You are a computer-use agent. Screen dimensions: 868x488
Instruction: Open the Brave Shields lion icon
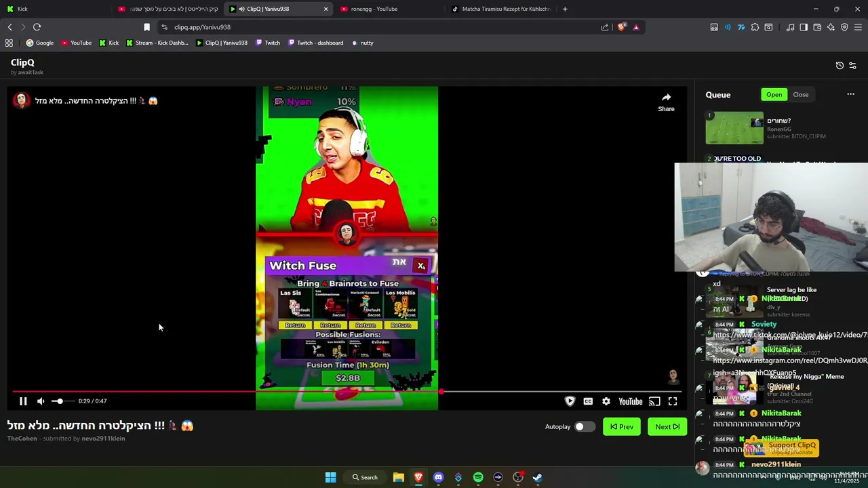[622, 27]
